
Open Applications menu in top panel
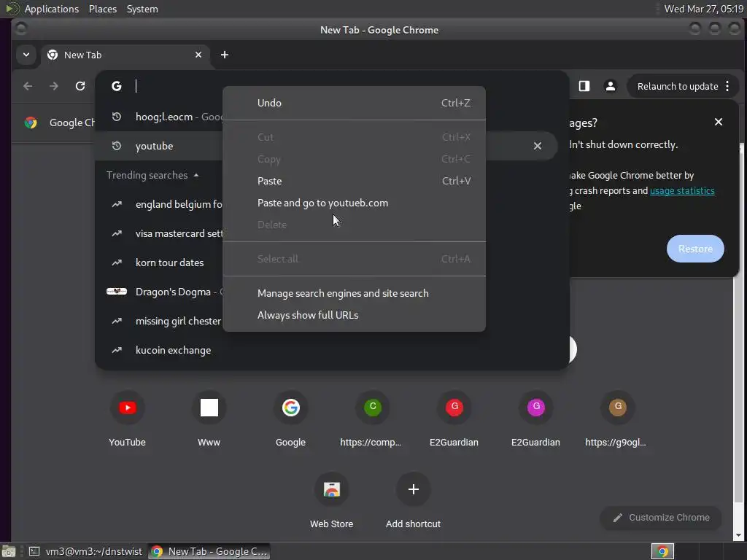point(52,9)
